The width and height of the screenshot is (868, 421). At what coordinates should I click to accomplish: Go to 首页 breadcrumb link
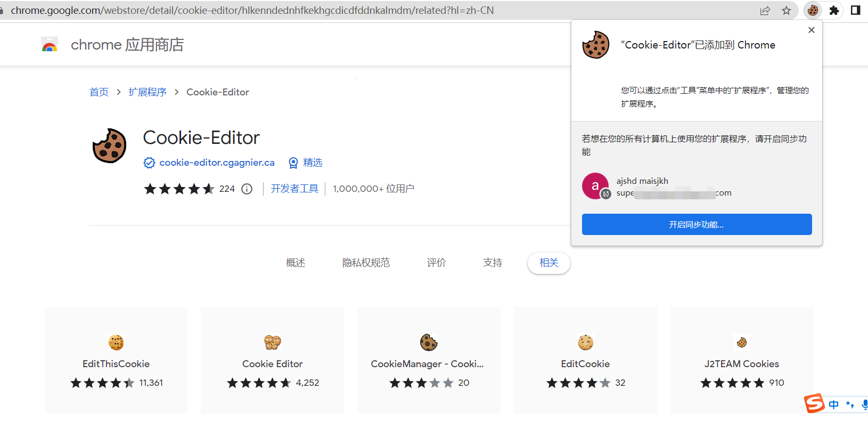coord(99,92)
